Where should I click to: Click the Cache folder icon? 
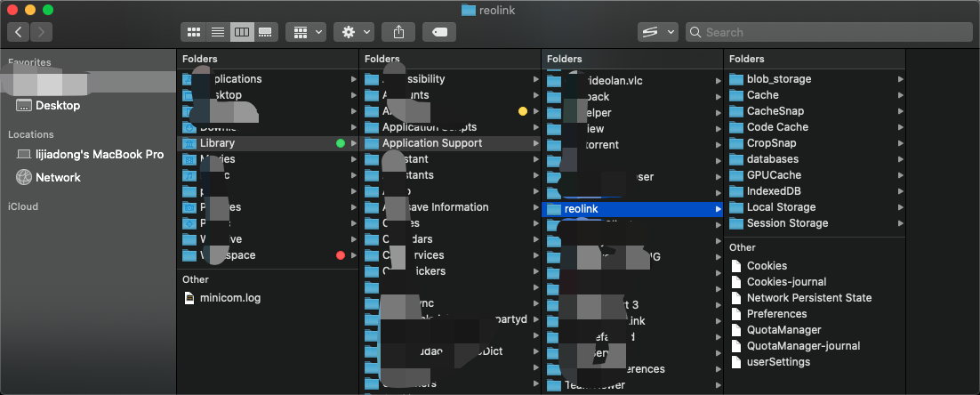click(x=736, y=95)
